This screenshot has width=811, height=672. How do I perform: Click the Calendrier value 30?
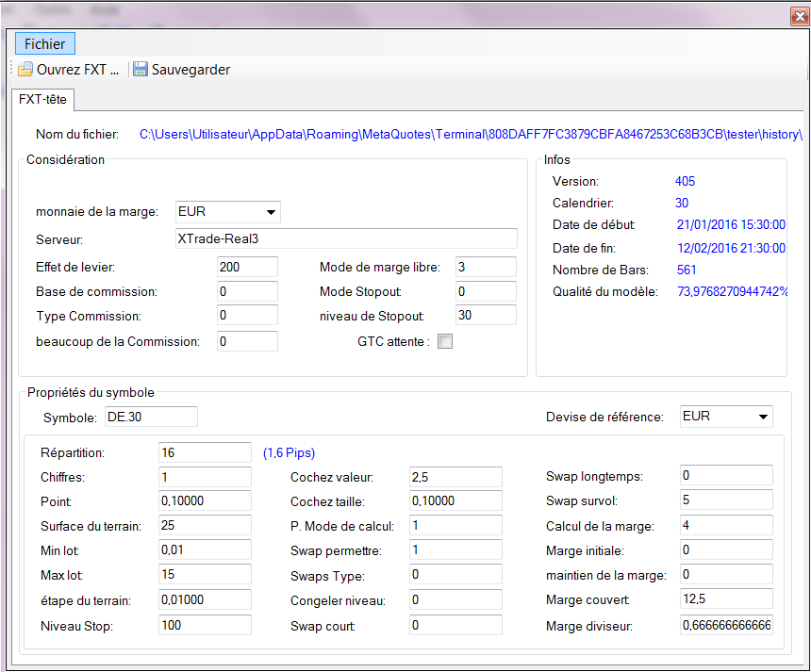click(682, 204)
